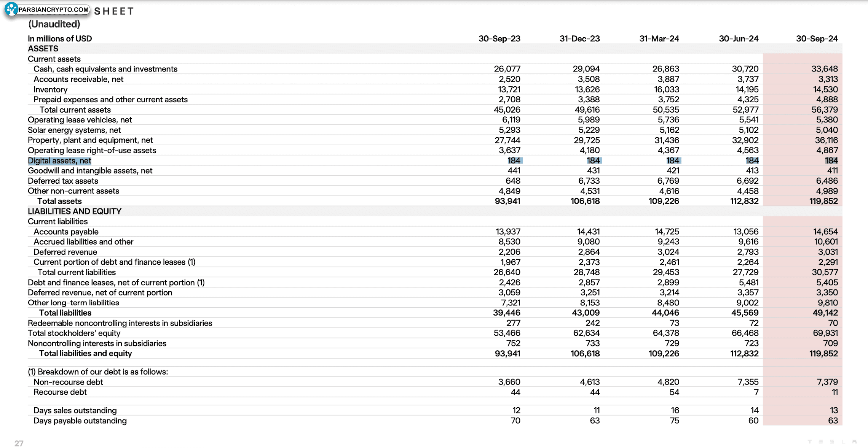
Task: Click total current liabilities value 30,577
Action: click(x=825, y=272)
